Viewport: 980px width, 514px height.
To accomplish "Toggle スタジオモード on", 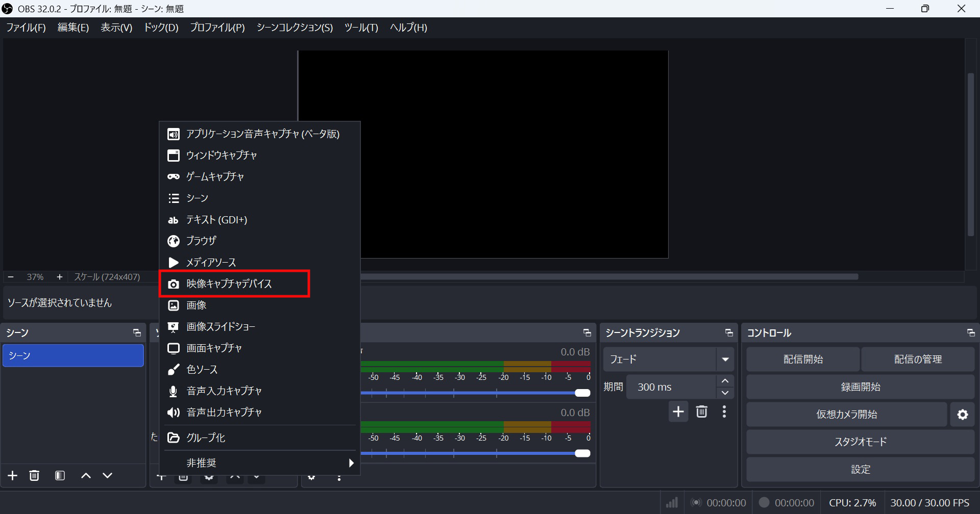I will click(860, 442).
